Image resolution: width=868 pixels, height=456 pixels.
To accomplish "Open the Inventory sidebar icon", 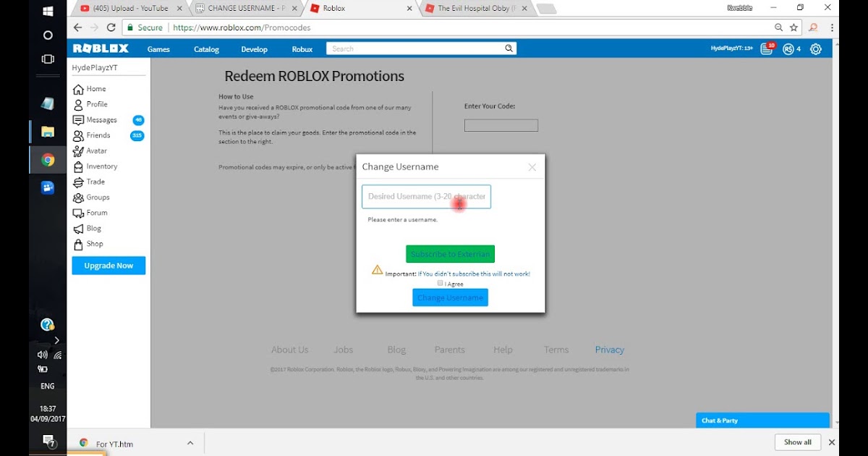I will tap(78, 166).
